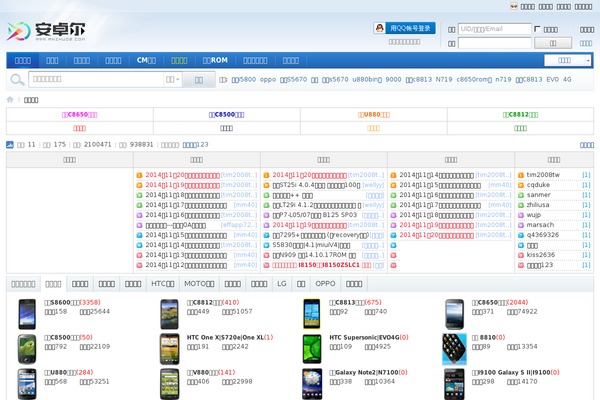Tick the auto-login checkbox by the username field
The image size is (600, 400).
[537, 29]
